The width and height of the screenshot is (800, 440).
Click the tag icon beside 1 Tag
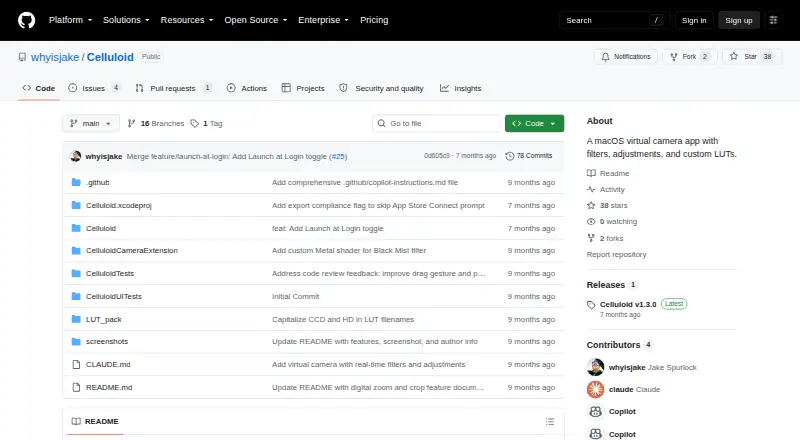194,124
